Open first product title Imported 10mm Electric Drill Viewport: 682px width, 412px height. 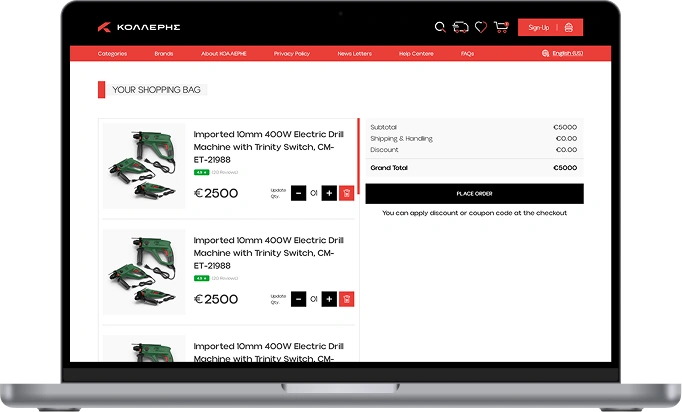(268, 147)
